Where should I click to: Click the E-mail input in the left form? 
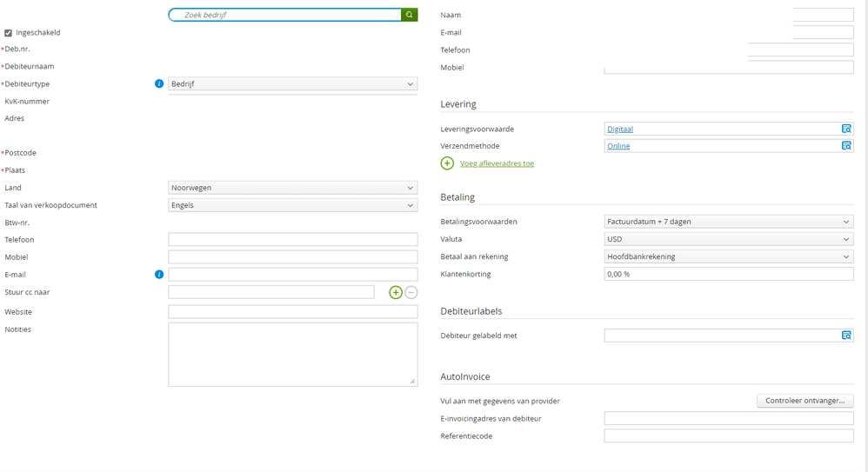[x=293, y=274]
